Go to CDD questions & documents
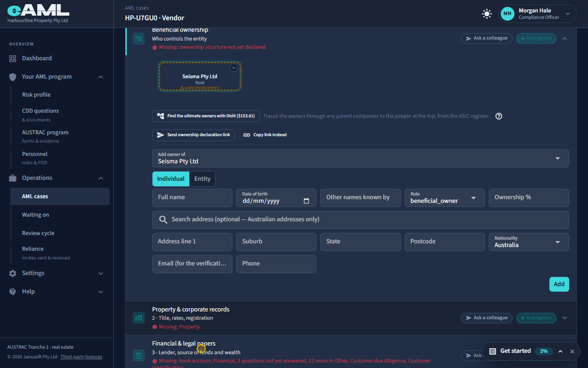The image size is (588, 368). [x=40, y=115]
